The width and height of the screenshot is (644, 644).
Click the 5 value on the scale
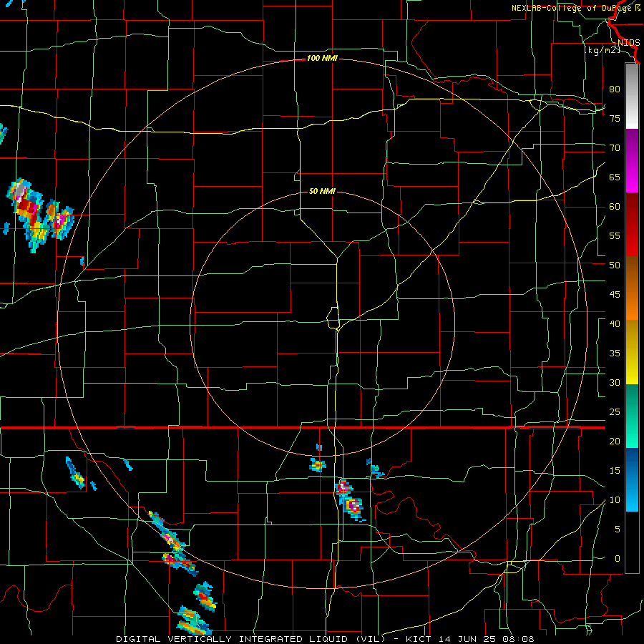[618, 530]
